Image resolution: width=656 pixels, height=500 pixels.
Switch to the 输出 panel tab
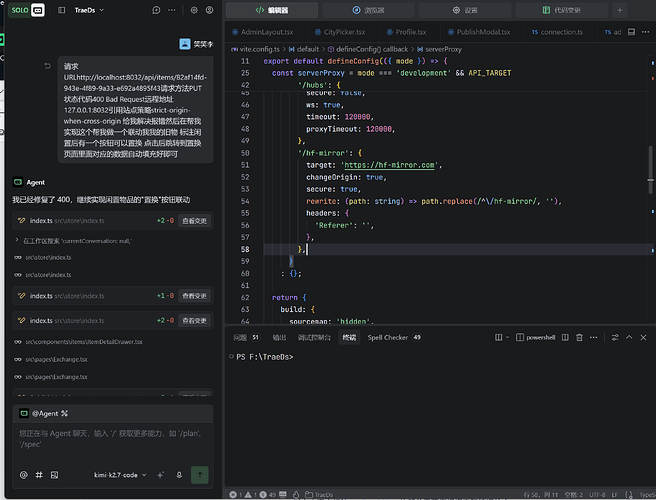[279, 337]
